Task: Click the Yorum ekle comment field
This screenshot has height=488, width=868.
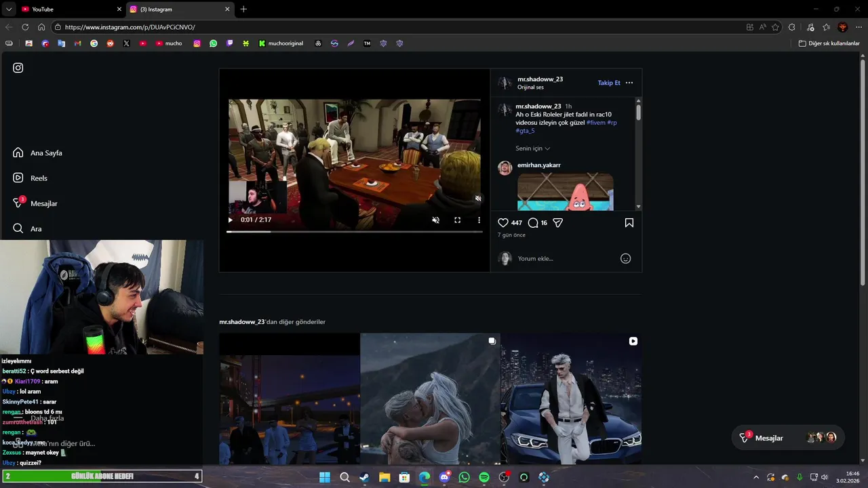Action: click(x=566, y=258)
